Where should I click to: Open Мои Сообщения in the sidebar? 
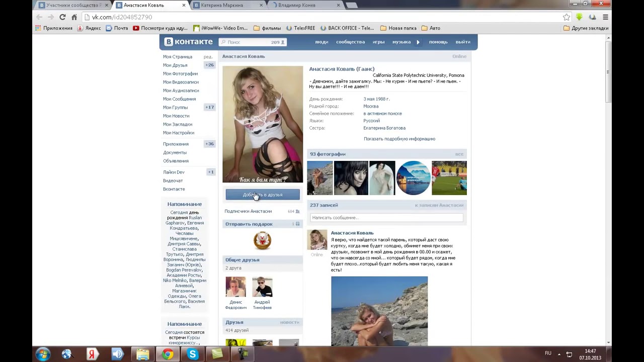(x=179, y=99)
